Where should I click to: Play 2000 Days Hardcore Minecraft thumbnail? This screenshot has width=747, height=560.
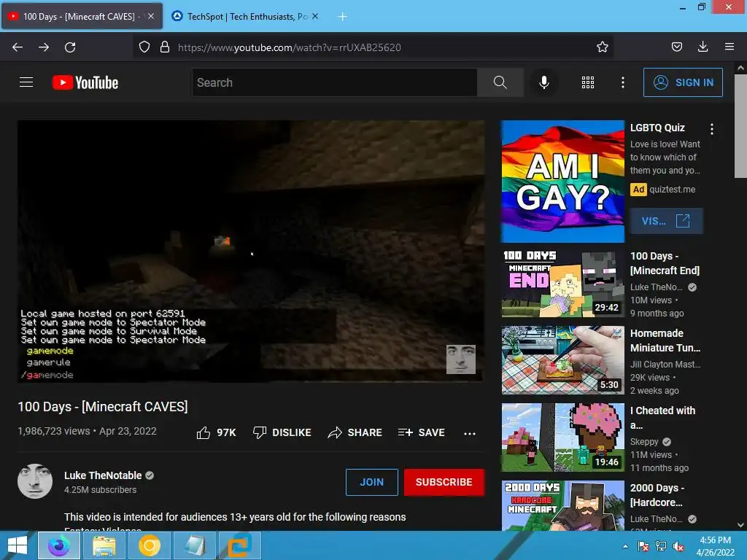[x=562, y=506]
